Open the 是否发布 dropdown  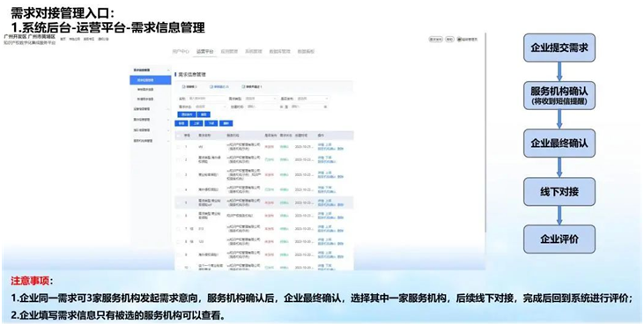point(313,99)
